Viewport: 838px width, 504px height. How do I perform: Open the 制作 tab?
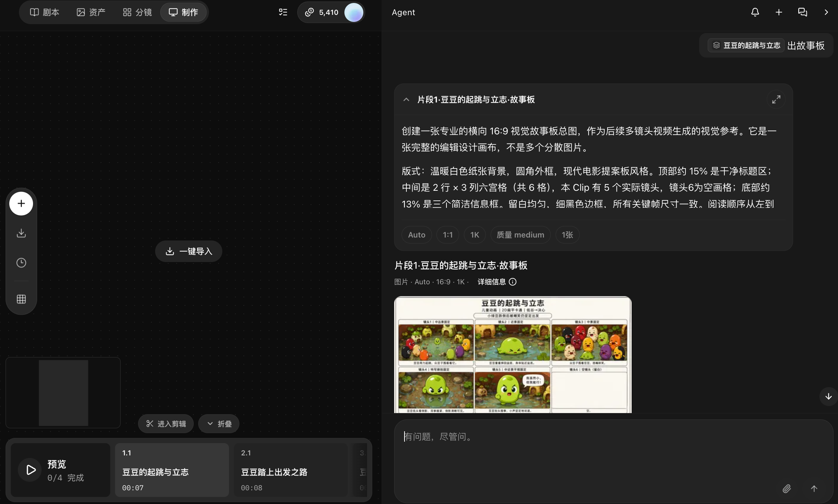click(184, 12)
